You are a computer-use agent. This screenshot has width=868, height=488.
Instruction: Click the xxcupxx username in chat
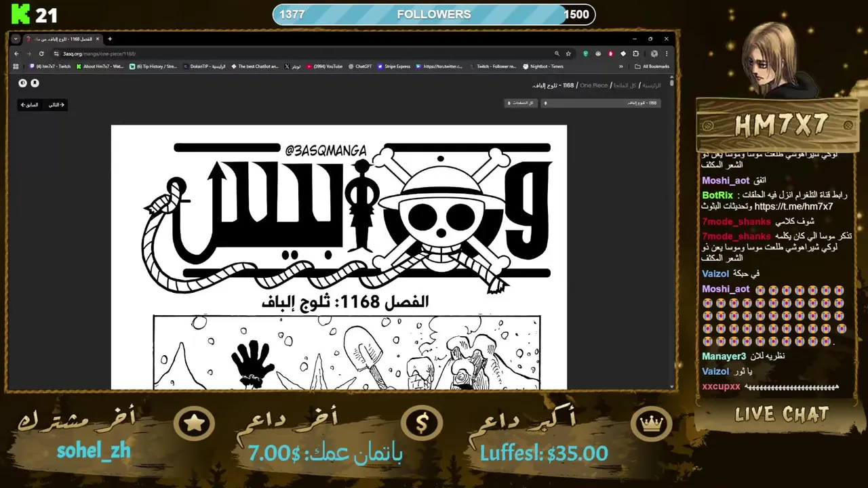pyautogui.click(x=721, y=386)
